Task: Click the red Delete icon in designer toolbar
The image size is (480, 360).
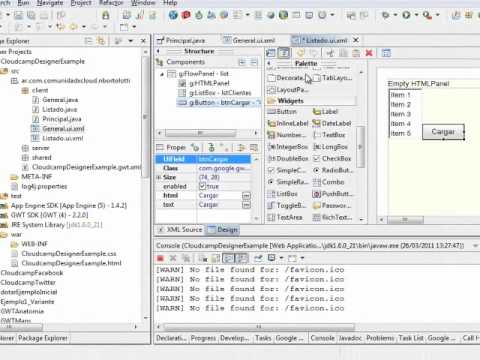Action: [369, 53]
